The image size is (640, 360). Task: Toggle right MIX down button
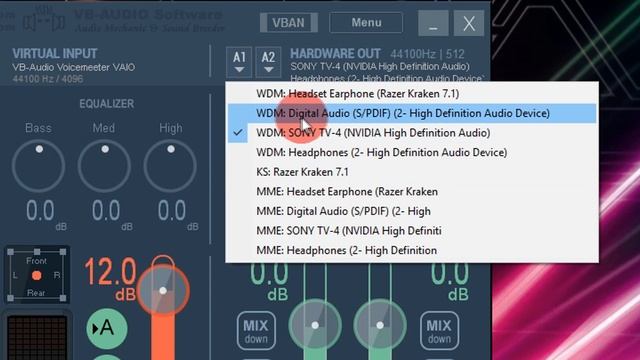tap(439, 331)
